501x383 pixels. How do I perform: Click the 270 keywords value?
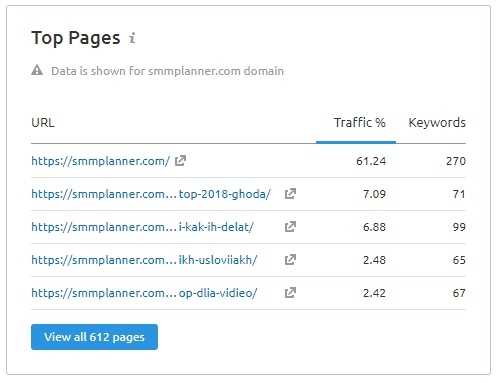click(456, 161)
